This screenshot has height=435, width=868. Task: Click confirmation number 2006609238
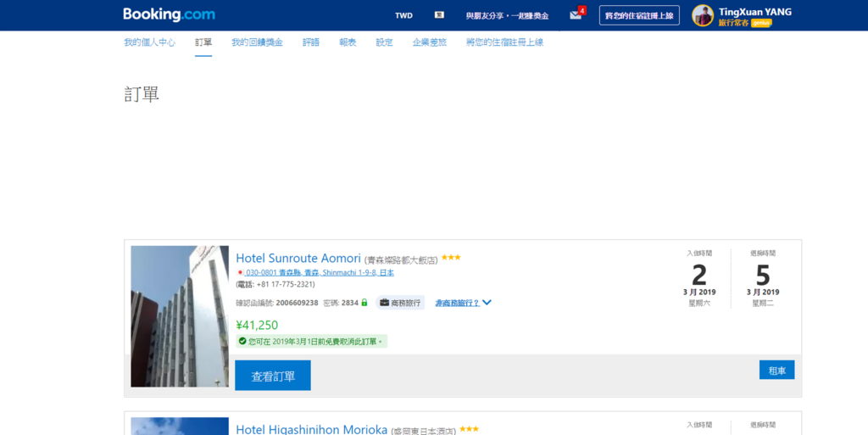(297, 303)
